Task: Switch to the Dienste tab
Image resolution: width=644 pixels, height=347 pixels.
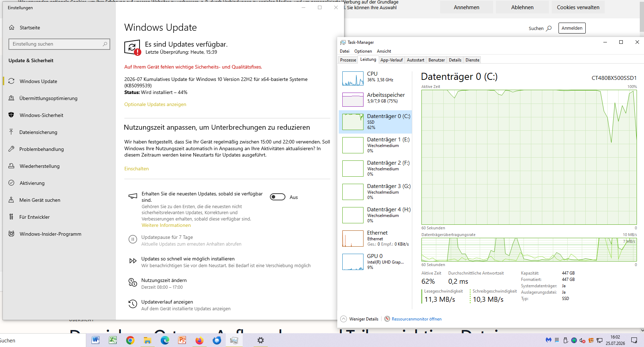Action: 472,60
